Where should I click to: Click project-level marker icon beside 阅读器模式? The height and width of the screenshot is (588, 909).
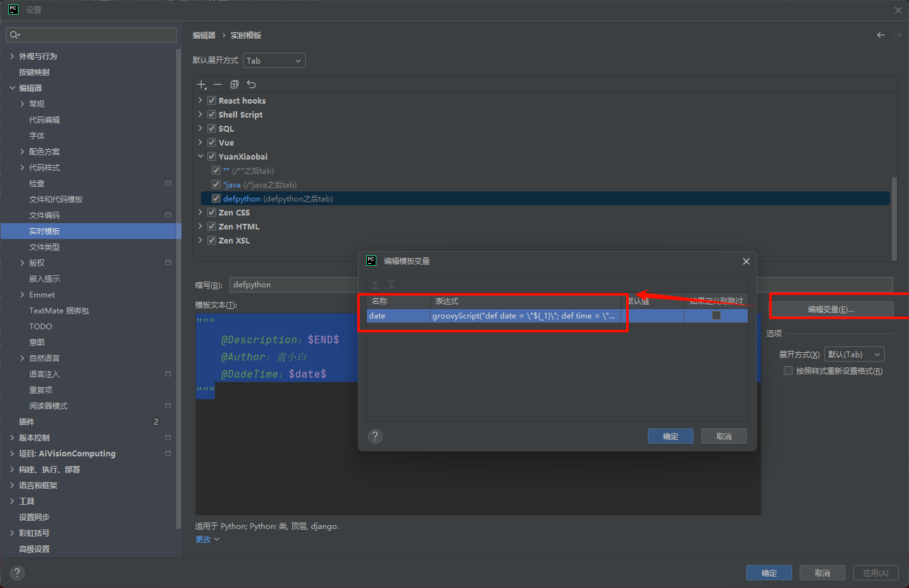pos(168,406)
